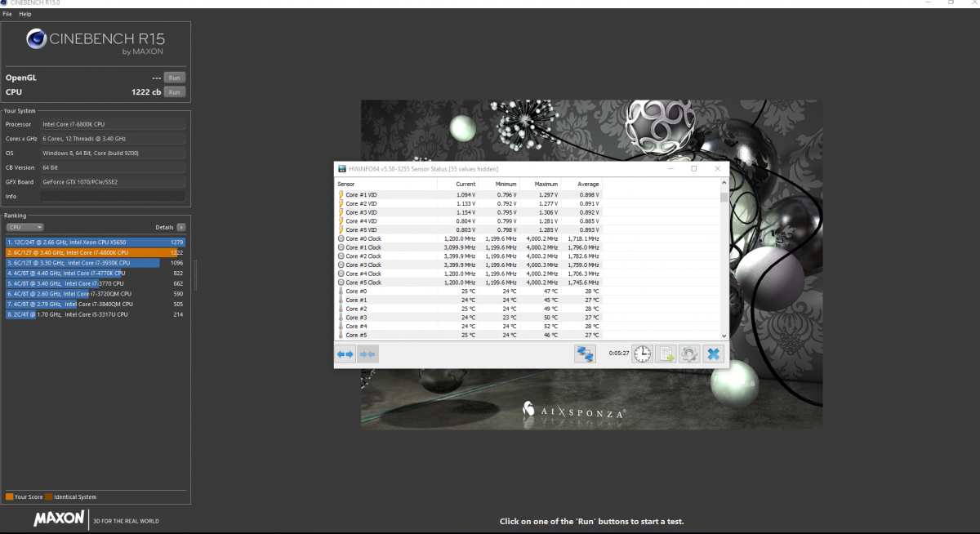Click the HWiNFO collapse layout arrows icon
This screenshot has height=534, width=980.
367,354
